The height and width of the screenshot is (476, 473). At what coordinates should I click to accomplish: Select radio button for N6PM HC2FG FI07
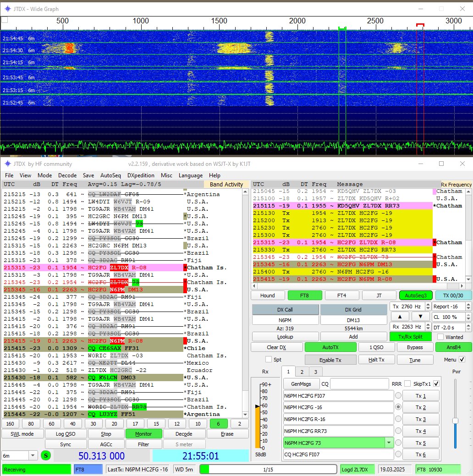pos(398,395)
